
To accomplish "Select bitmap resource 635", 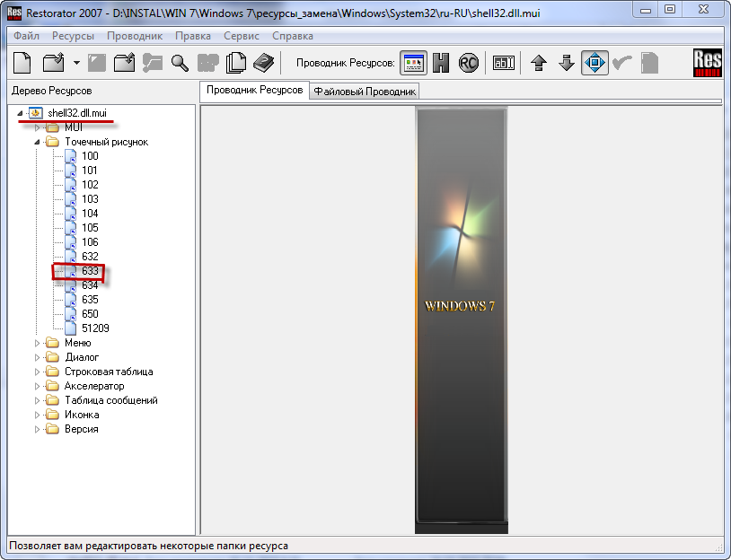I will (90, 300).
